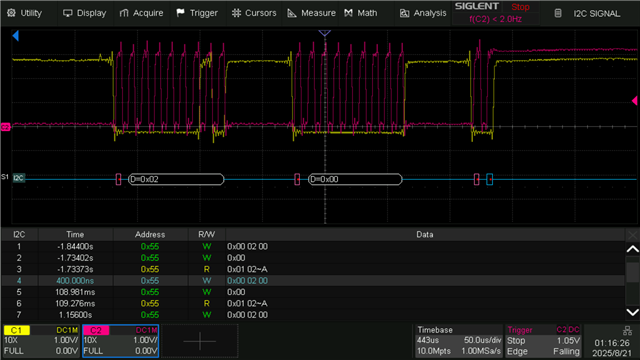Open the Display menu
The image size is (640, 360).
point(84,13)
